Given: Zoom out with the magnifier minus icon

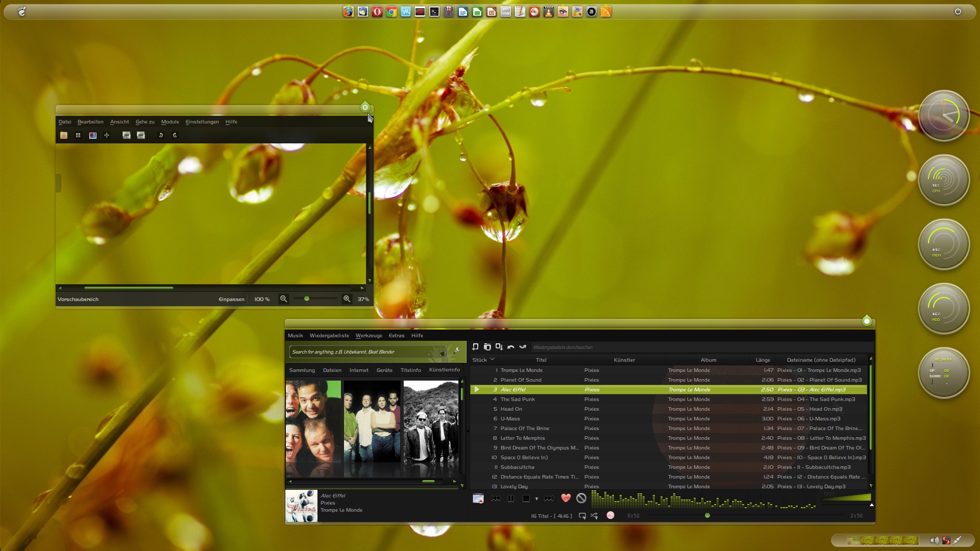Looking at the screenshot, I should tap(284, 299).
